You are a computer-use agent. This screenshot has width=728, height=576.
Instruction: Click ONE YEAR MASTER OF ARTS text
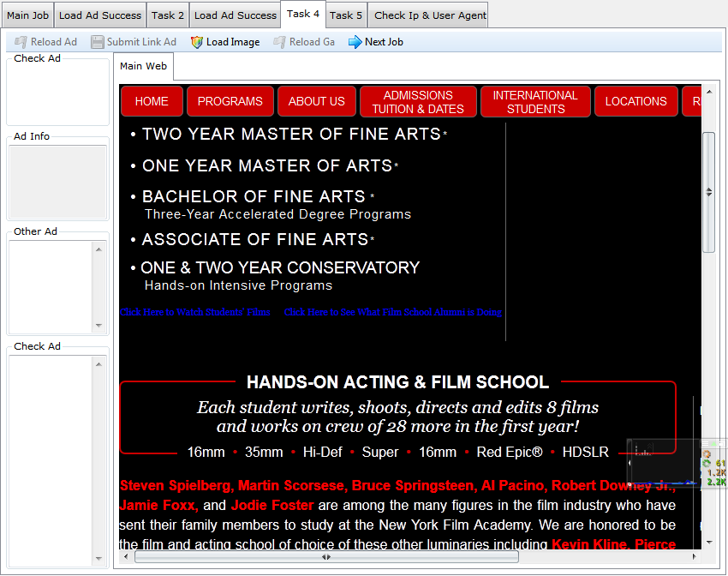point(267,165)
